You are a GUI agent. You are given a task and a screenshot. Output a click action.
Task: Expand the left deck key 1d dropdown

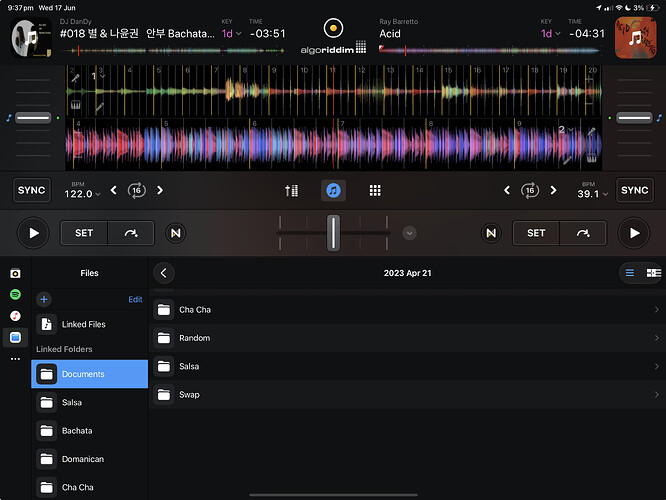(231, 34)
